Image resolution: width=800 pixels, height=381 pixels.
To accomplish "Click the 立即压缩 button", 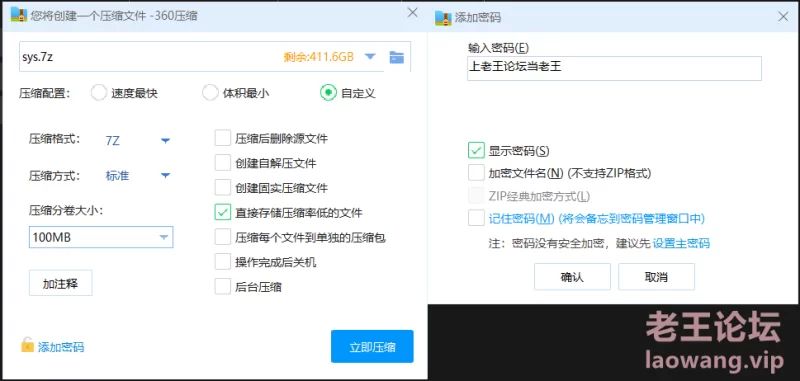I will 372,346.
